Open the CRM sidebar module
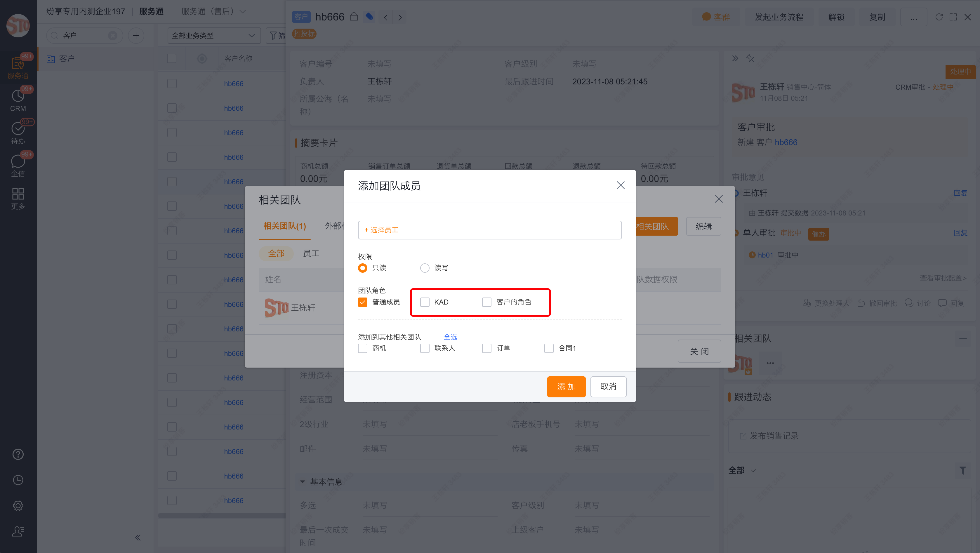The width and height of the screenshot is (980, 553). coord(18,100)
